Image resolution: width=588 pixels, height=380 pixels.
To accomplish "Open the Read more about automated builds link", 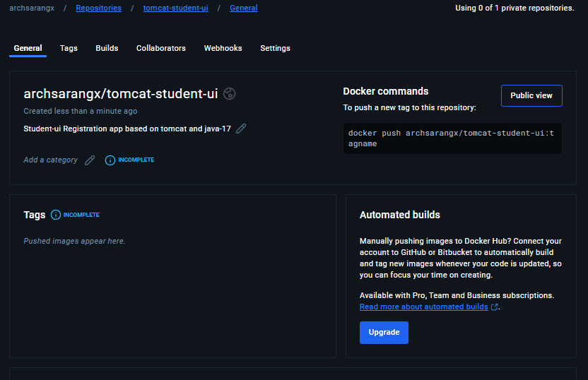I will pyautogui.click(x=423, y=307).
